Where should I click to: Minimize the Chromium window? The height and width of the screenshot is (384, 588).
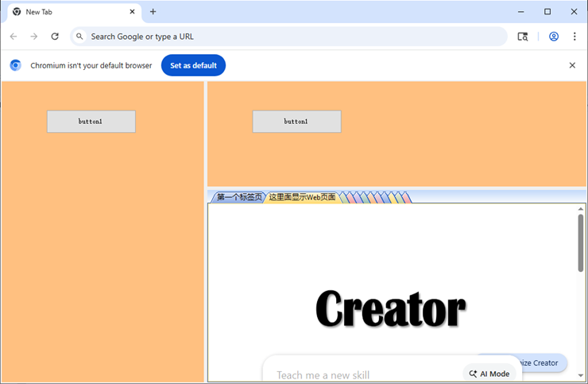point(521,12)
